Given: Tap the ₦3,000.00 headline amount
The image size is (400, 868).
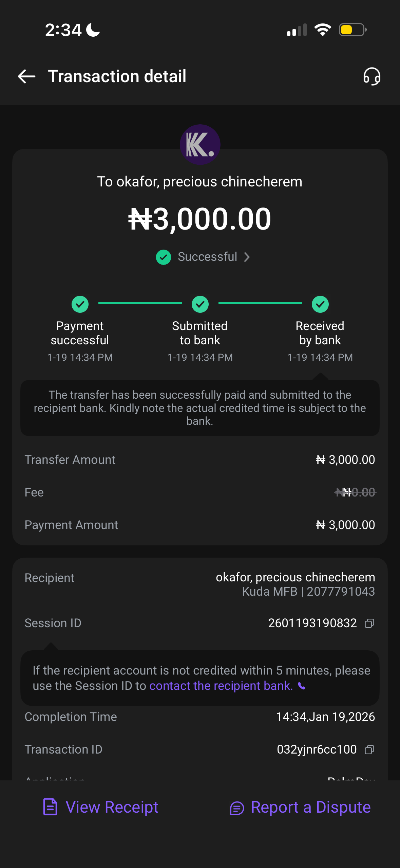Looking at the screenshot, I should [x=200, y=219].
